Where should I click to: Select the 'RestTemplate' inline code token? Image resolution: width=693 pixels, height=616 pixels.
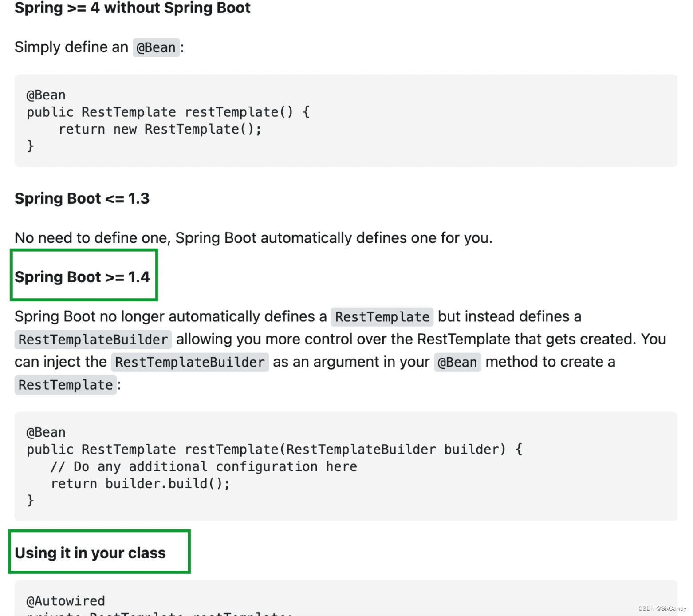pyautogui.click(x=381, y=317)
